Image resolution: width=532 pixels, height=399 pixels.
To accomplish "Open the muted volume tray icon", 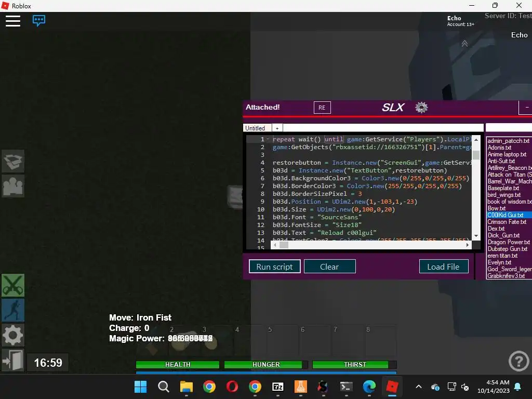I will pyautogui.click(x=465, y=387).
